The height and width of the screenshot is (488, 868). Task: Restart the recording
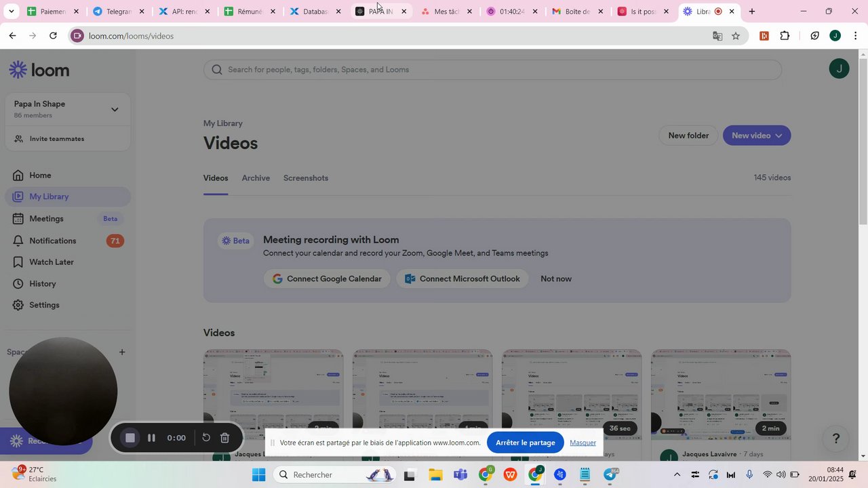pos(206,438)
